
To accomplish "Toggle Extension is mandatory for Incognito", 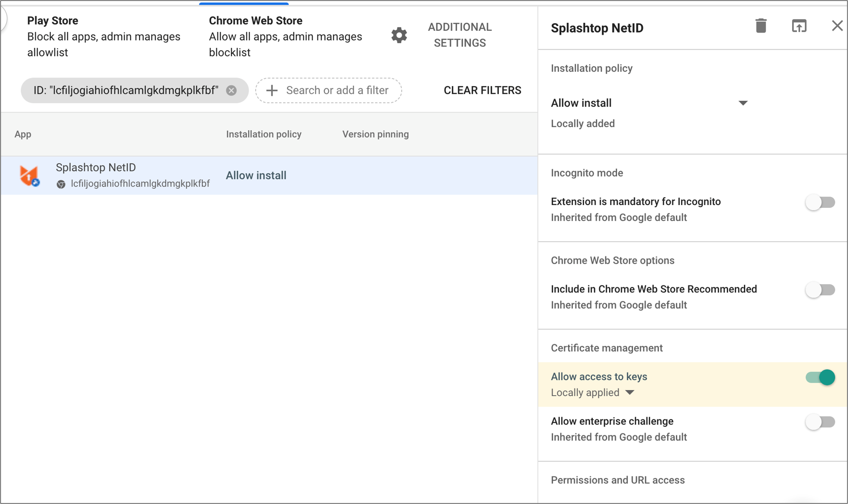I will [x=820, y=202].
